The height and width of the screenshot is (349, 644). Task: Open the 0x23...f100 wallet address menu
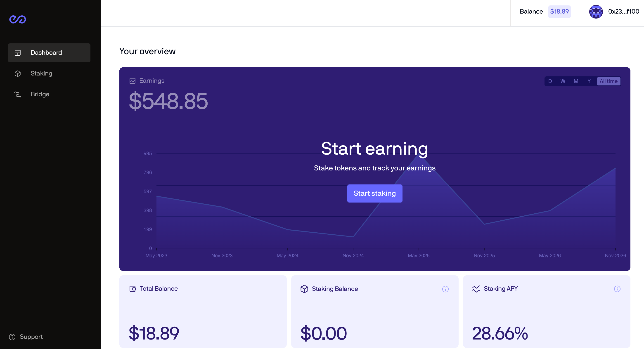pos(623,12)
